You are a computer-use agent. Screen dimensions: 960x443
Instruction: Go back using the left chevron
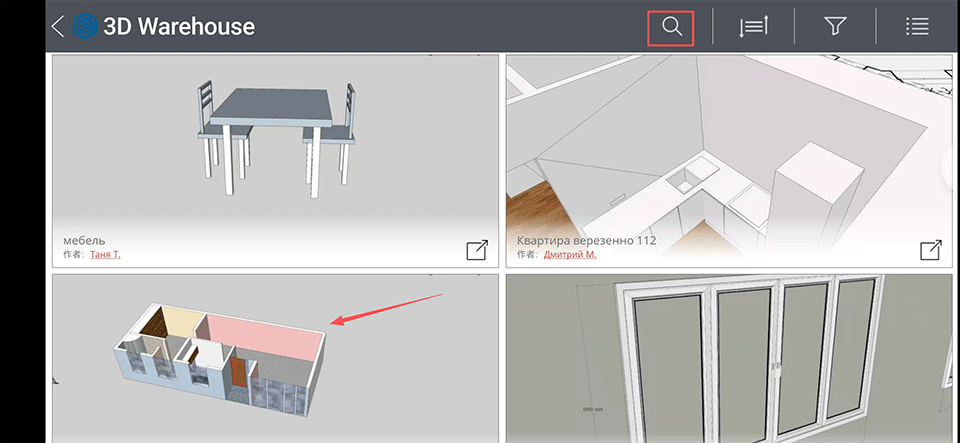point(58,27)
